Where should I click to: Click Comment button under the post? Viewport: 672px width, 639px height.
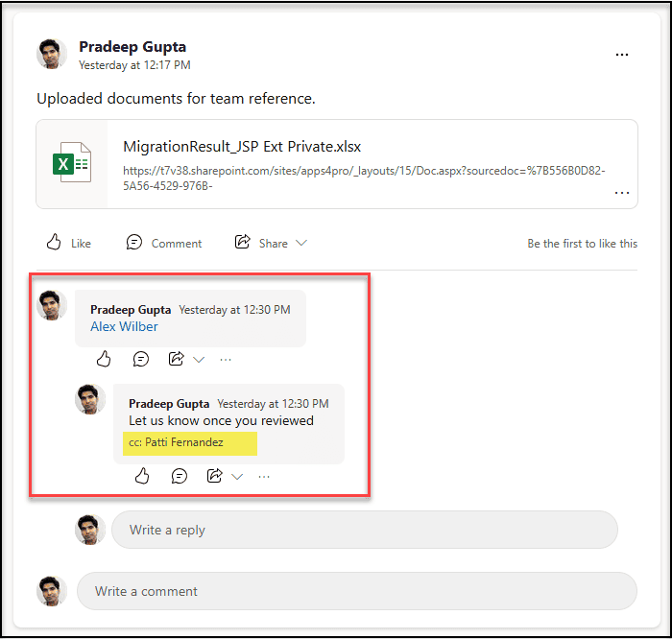coord(164,243)
